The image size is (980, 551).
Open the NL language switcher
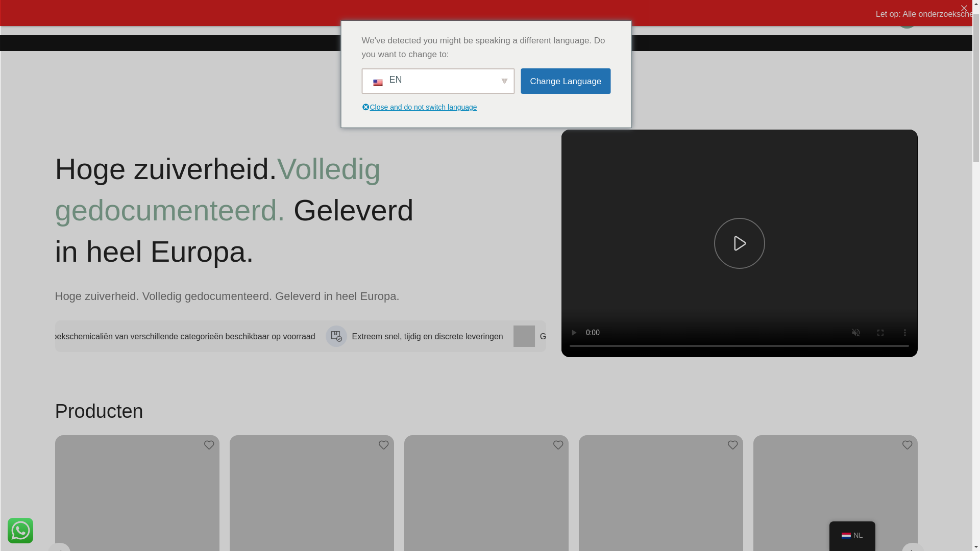click(852, 535)
